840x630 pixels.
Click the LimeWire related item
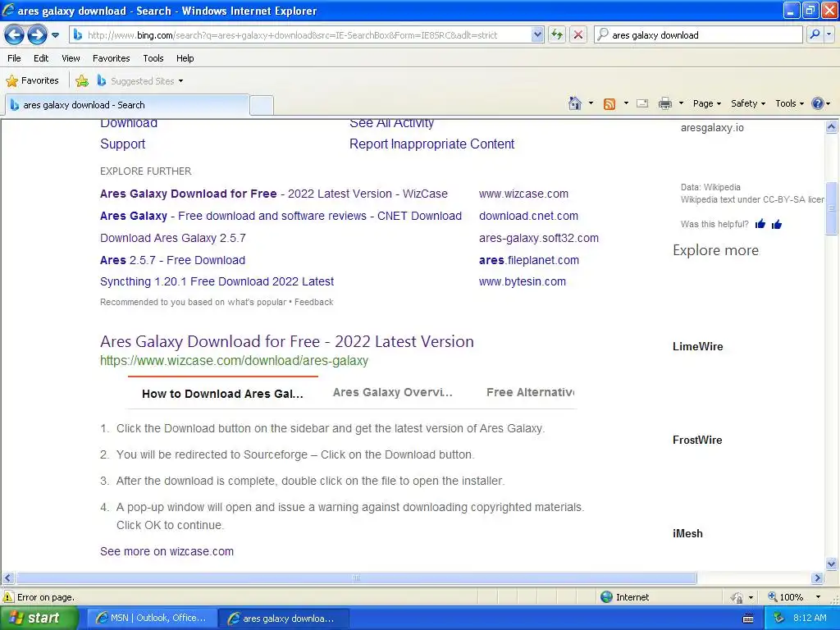pyautogui.click(x=697, y=347)
